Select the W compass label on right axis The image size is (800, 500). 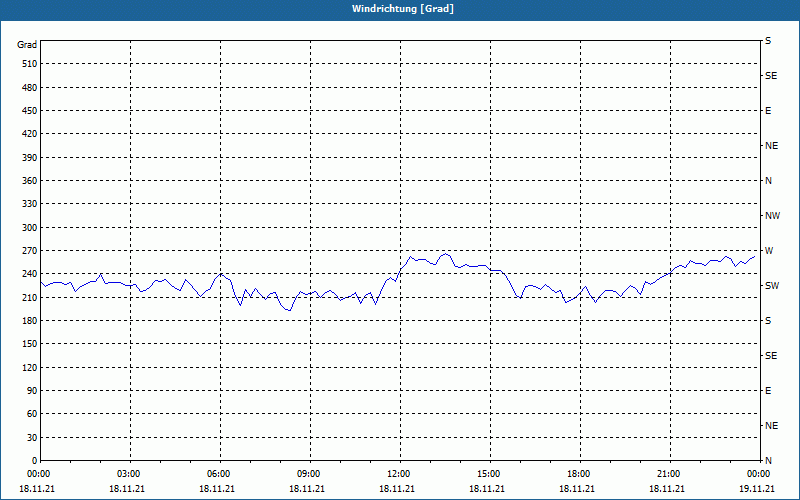coord(769,251)
